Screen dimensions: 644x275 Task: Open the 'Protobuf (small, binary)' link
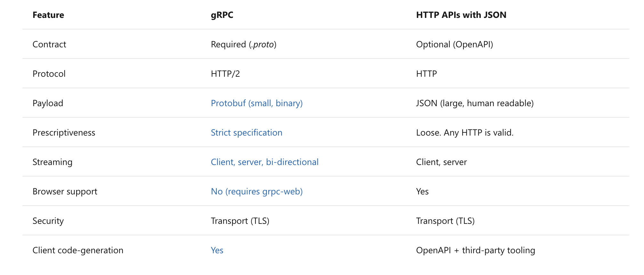pyautogui.click(x=257, y=103)
